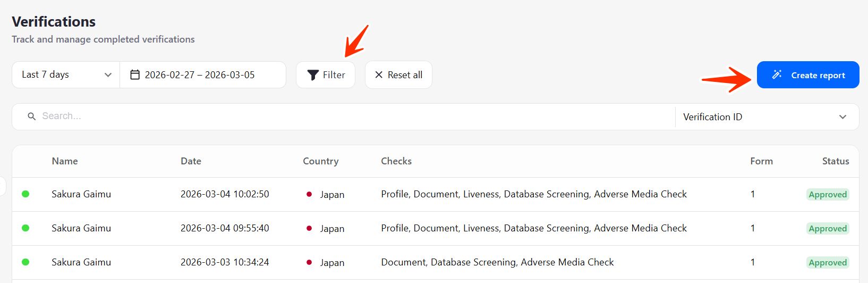This screenshot has height=283, width=868.
Task: Click the funnel icon on Filter button
Action: [x=313, y=75]
